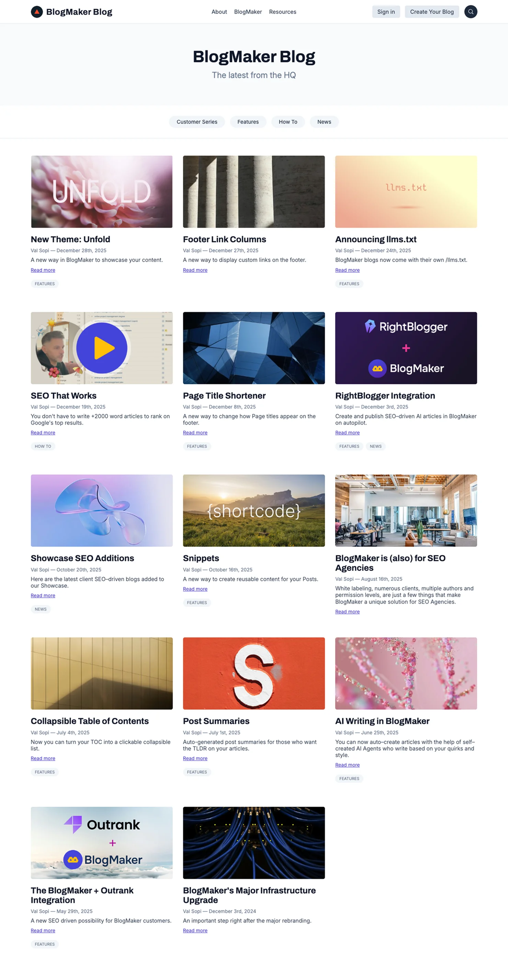Image resolution: width=508 pixels, height=980 pixels.
Task: Click the Sign in button
Action: (x=386, y=12)
